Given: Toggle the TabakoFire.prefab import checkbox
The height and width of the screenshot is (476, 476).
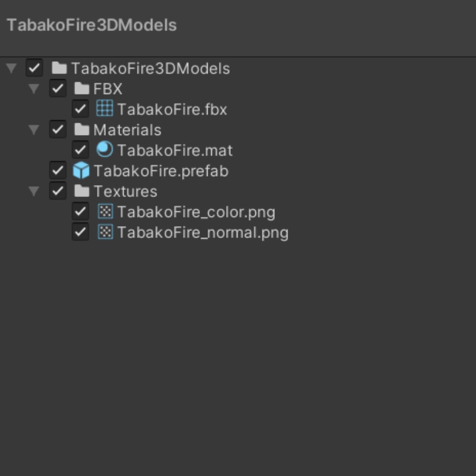Looking at the screenshot, I should (58, 171).
